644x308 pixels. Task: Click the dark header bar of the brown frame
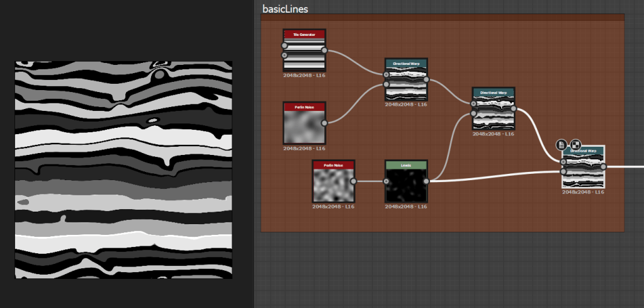tap(442, 18)
